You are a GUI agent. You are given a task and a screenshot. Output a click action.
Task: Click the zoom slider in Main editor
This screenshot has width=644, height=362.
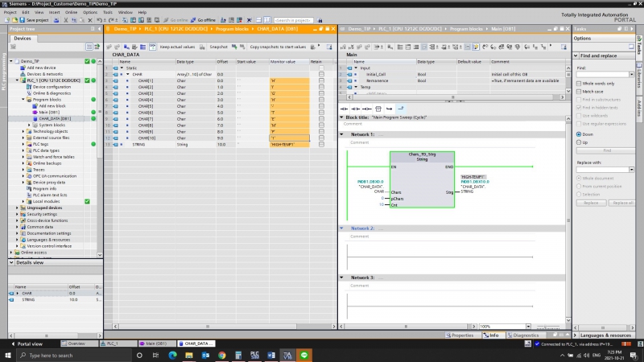tap(548, 327)
